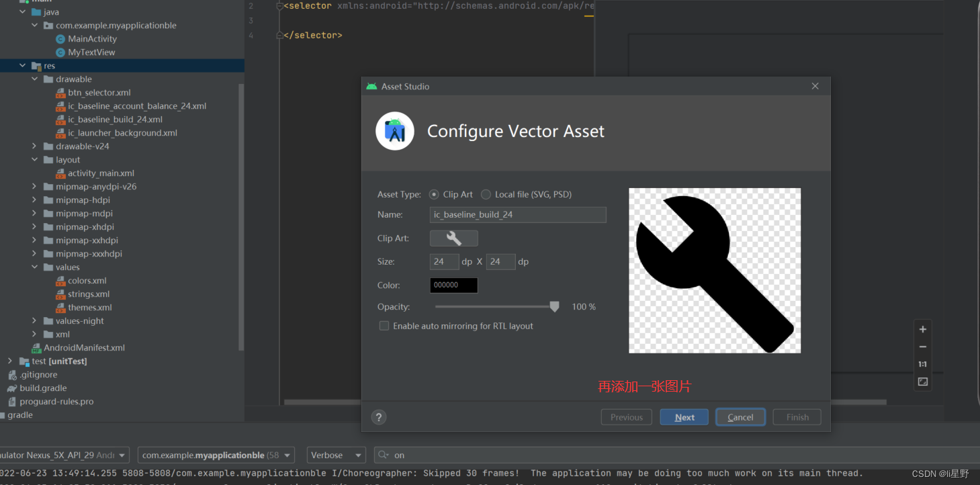Select the gradle entry in the project tree
This screenshot has height=485, width=980.
20,415
